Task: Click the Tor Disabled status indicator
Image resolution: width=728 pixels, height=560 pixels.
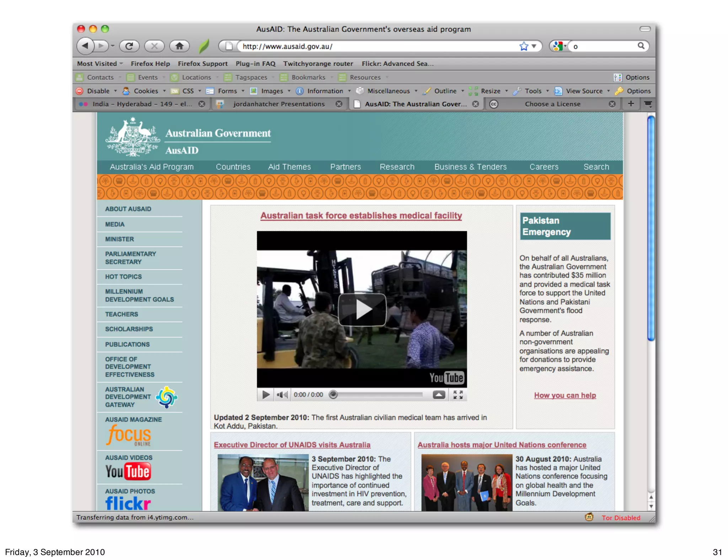Action: click(621, 518)
